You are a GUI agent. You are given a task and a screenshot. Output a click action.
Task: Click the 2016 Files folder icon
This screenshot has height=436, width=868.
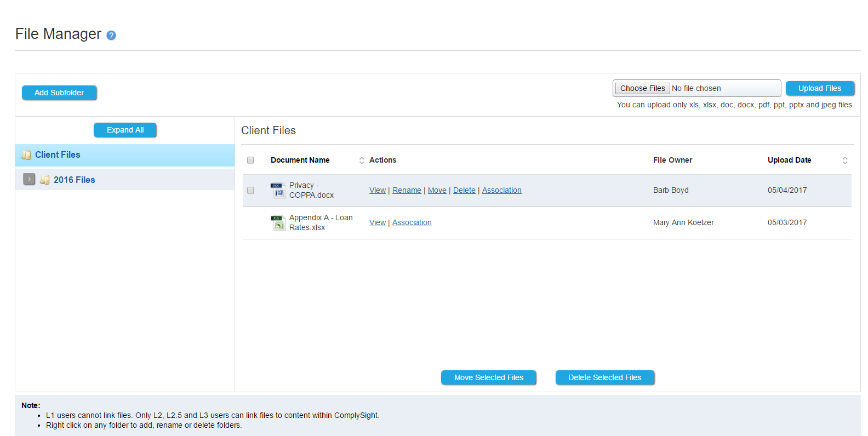coord(45,180)
